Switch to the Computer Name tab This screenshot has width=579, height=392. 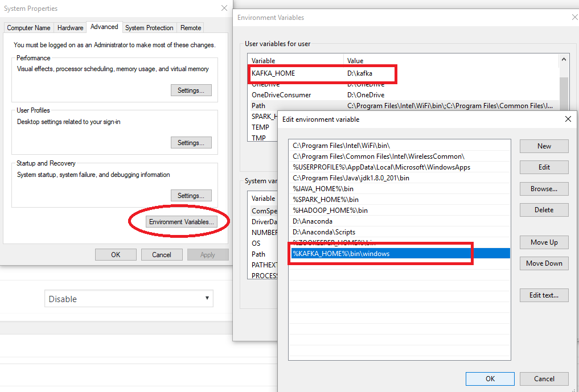(28, 27)
